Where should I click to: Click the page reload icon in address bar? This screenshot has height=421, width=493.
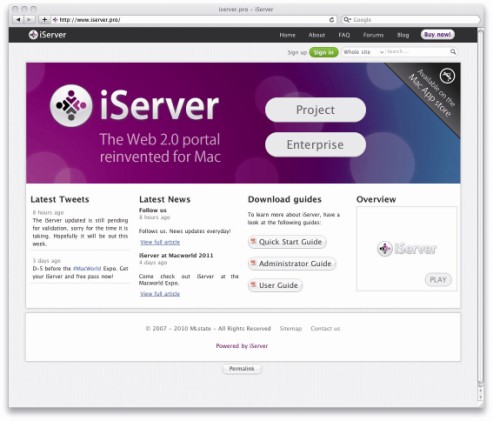coord(331,20)
